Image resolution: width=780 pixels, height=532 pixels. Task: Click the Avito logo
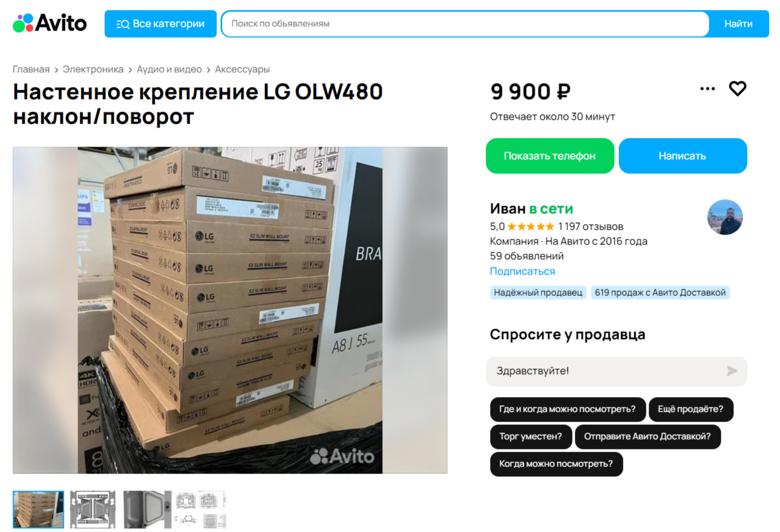click(50, 23)
